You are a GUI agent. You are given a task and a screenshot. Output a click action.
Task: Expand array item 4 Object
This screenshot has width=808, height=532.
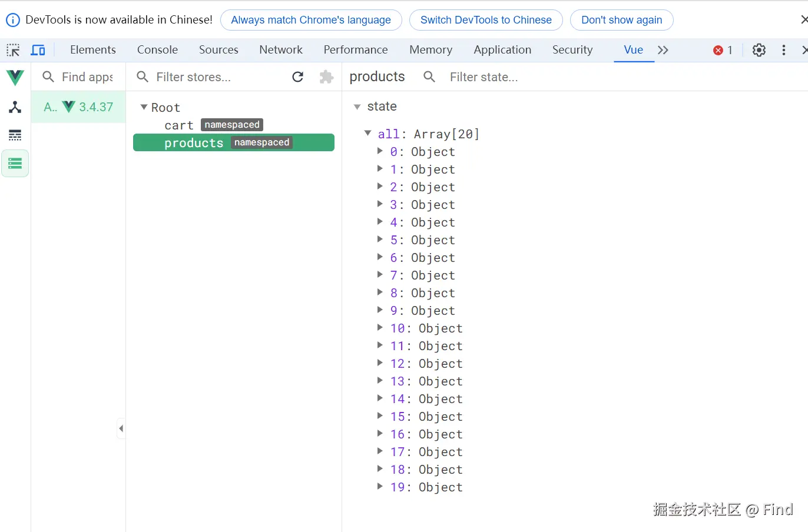click(x=380, y=222)
